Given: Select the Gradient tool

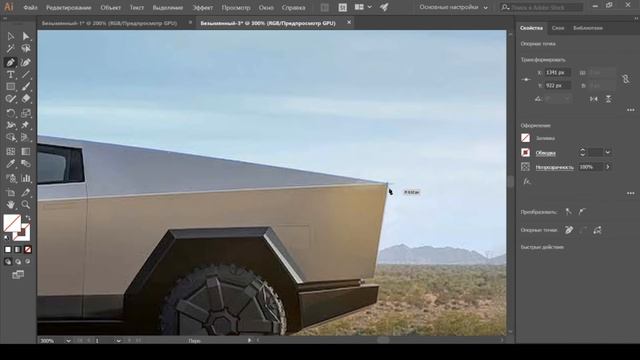Looking at the screenshot, I should click(26, 151).
